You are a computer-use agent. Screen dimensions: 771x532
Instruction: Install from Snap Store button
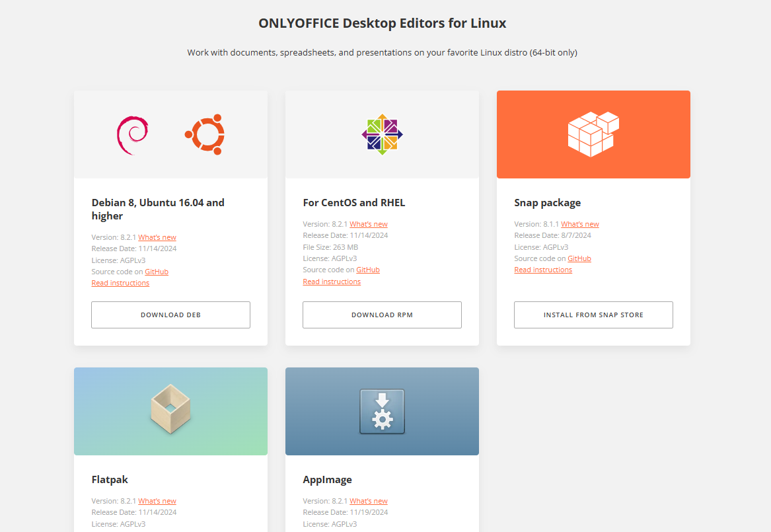click(x=593, y=315)
